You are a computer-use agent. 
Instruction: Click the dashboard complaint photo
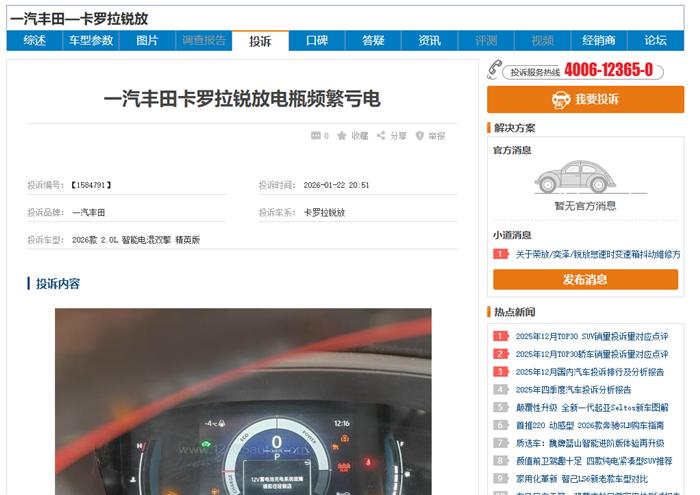pos(243,400)
